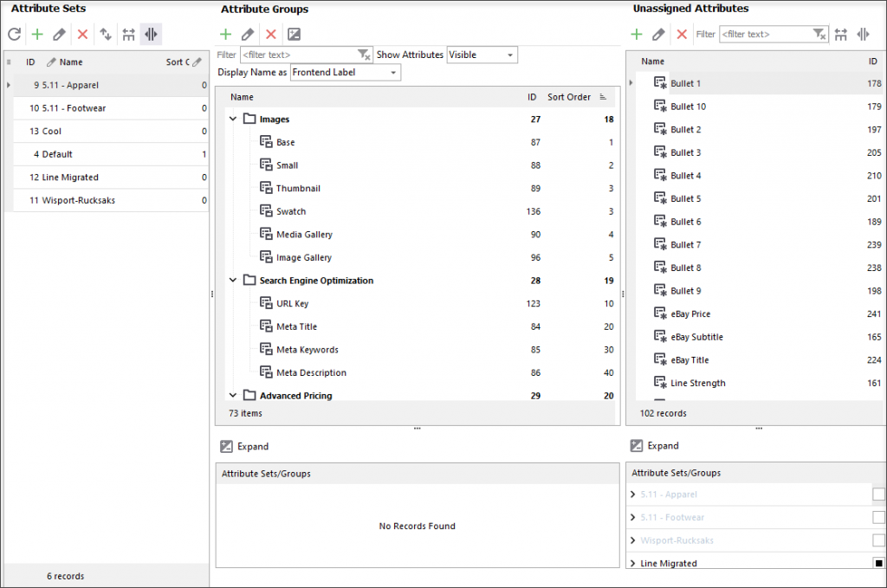Clear the Unassigned Attributes filter

819,35
